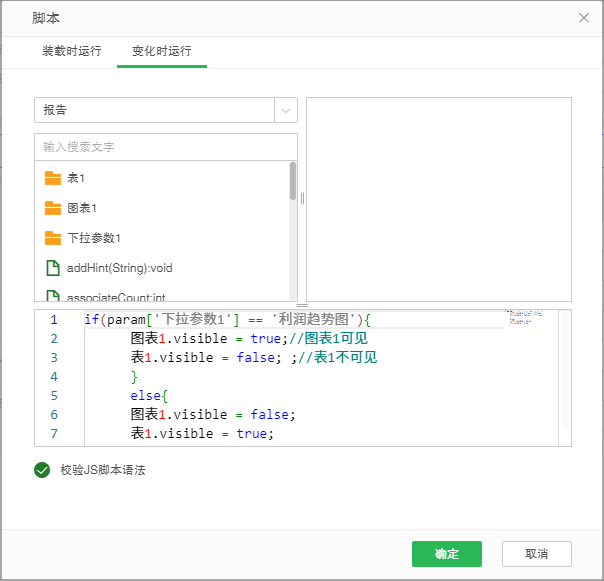The height and width of the screenshot is (581, 604).
Task: Open the 报告 combo box field
Action: point(155,110)
